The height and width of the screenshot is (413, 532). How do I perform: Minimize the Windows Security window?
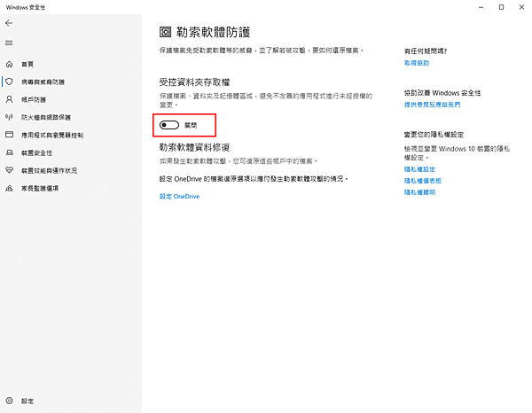coord(481,7)
